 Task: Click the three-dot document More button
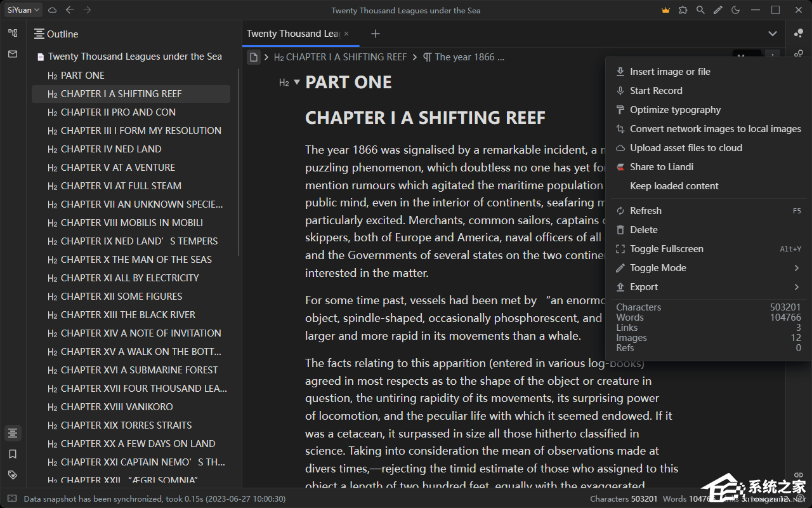tap(773, 57)
